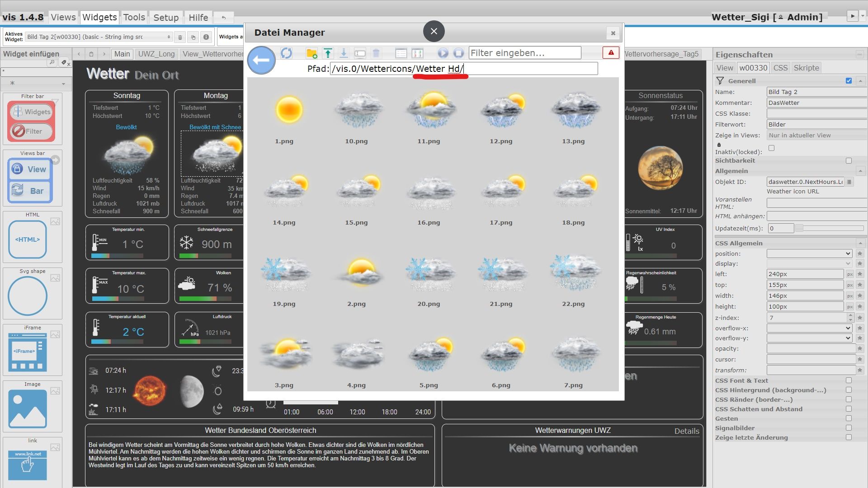Click the Filter eingeben input field

coord(525,53)
